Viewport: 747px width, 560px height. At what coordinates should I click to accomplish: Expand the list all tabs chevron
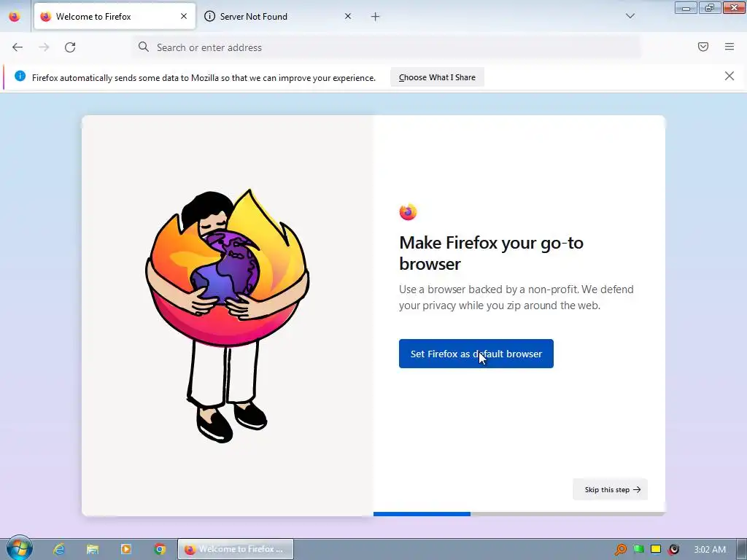(x=630, y=16)
